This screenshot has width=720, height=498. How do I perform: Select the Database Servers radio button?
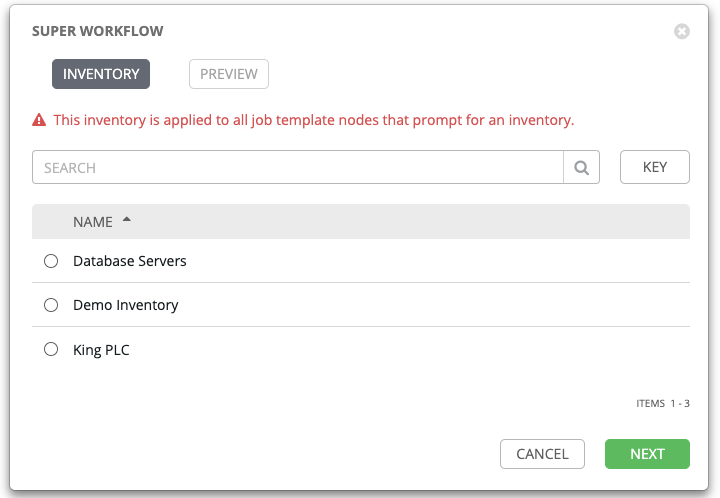pos(51,261)
